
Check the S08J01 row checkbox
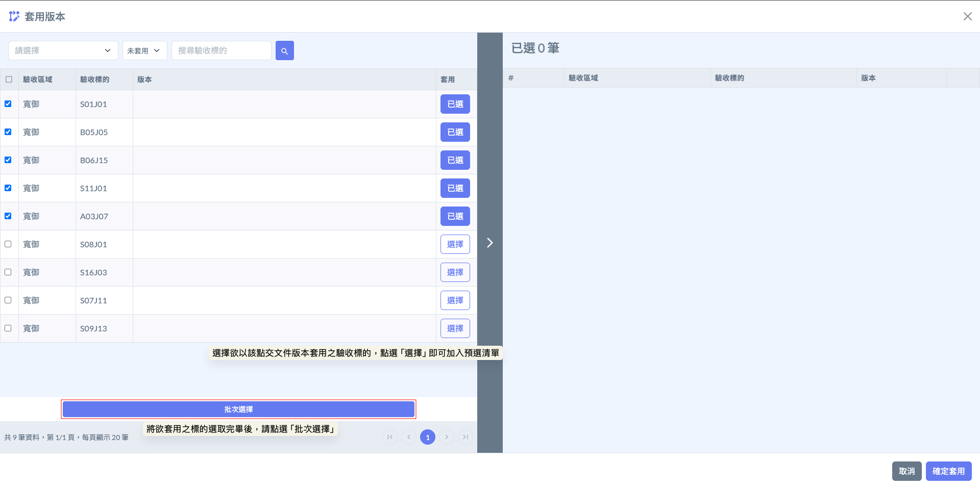click(x=8, y=244)
